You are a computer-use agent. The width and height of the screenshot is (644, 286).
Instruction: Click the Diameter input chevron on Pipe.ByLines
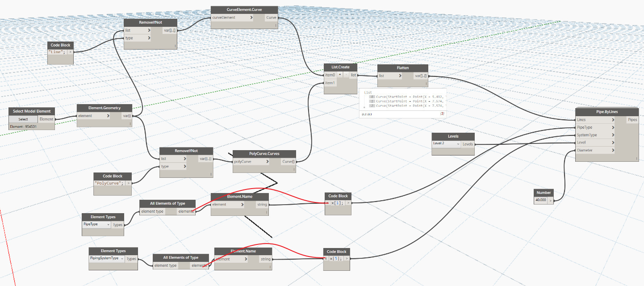(x=612, y=150)
